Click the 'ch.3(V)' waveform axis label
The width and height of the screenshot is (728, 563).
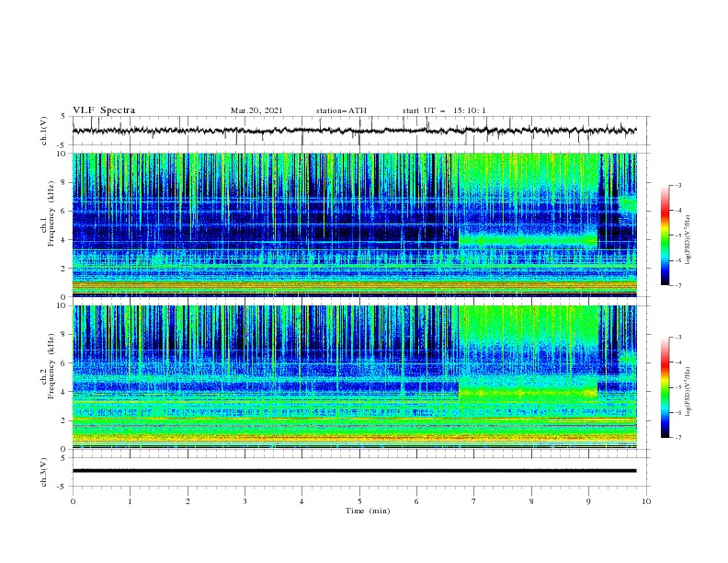44,472
